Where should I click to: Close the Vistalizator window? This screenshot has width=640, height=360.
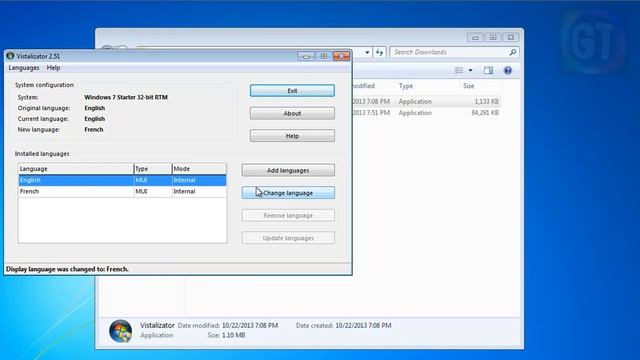coord(342,56)
